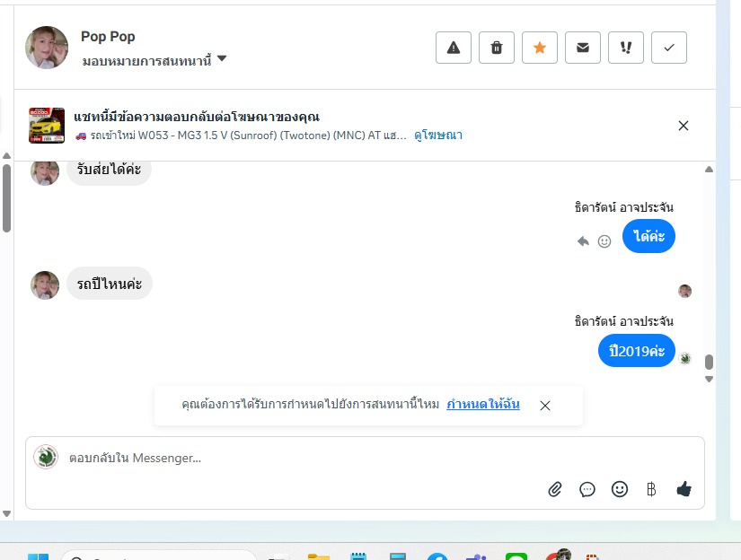The image size is (741, 560).
Task: Dismiss the ad reply banner
Action: (683, 126)
